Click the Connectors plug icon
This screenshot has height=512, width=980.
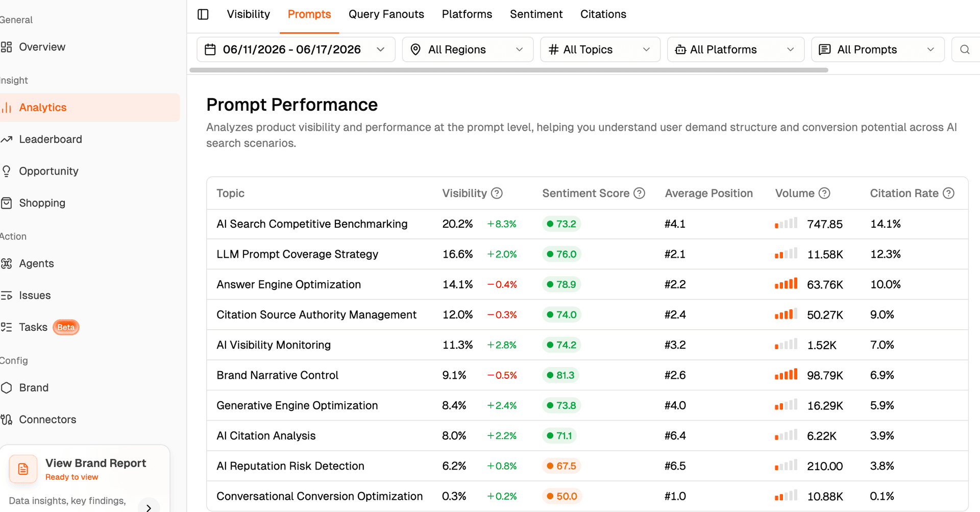pyautogui.click(x=6, y=420)
